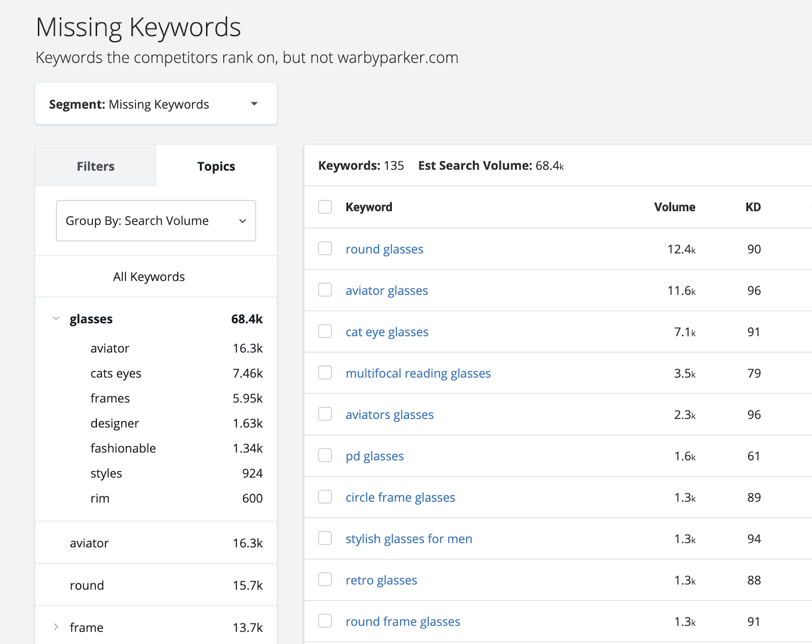812x644 pixels.
Task: Switch to the Topics tab
Action: [216, 166]
